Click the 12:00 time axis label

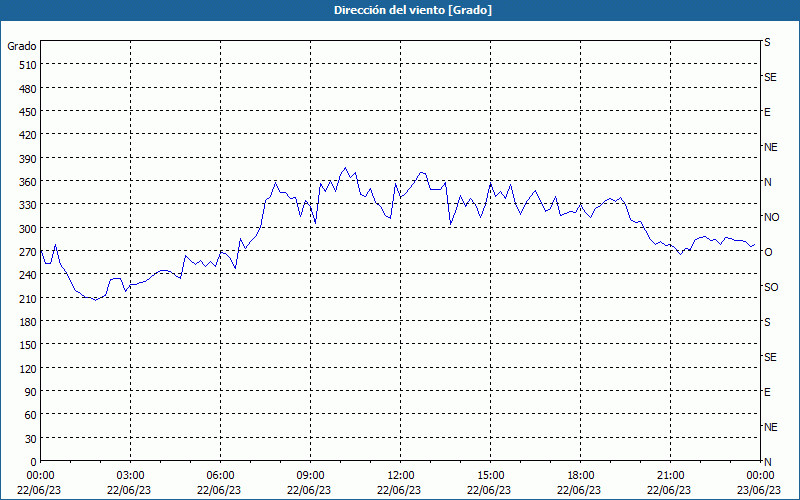[401, 475]
